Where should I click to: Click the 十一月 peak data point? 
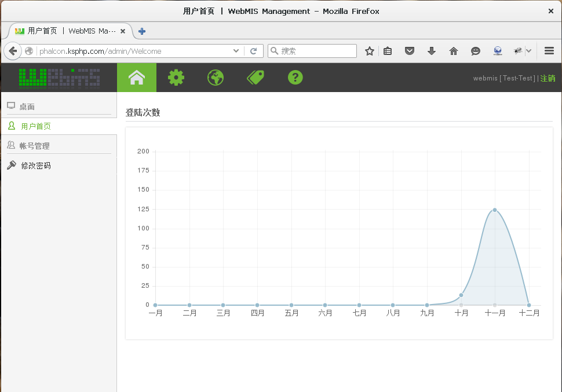click(495, 210)
